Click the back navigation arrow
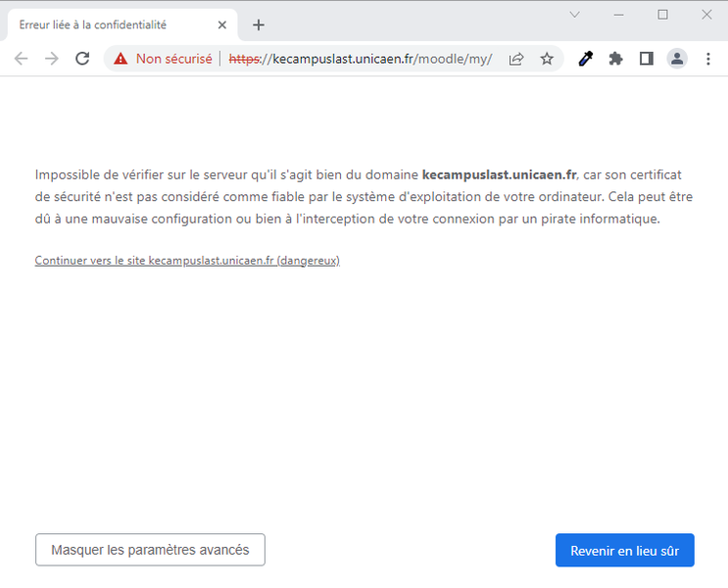 point(21,59)
